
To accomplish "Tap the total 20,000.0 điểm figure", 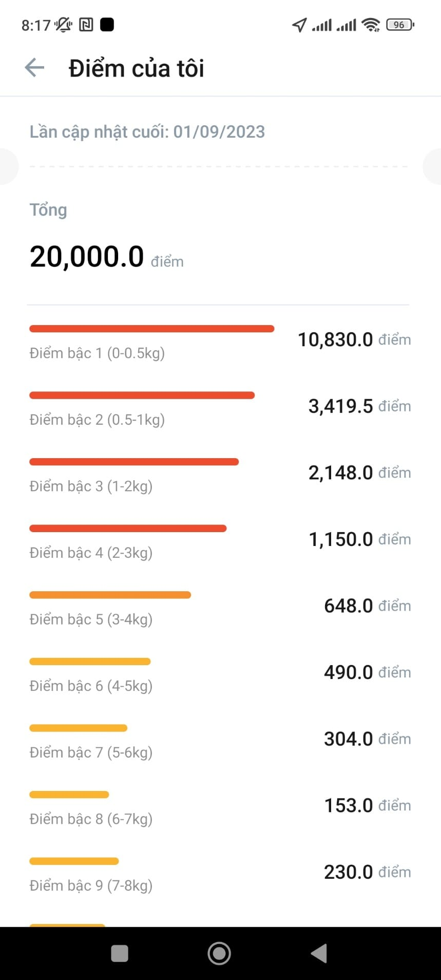I will coord(106,257).
